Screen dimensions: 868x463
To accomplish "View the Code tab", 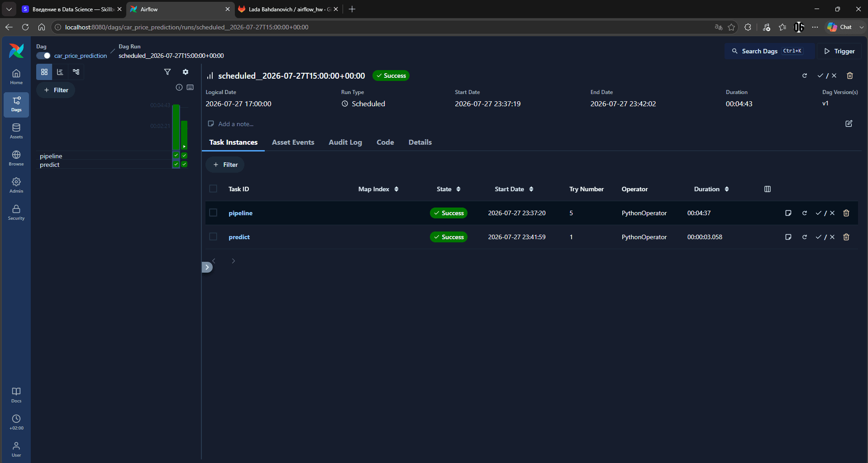I will pyautogui.click(x=385, y=142).
